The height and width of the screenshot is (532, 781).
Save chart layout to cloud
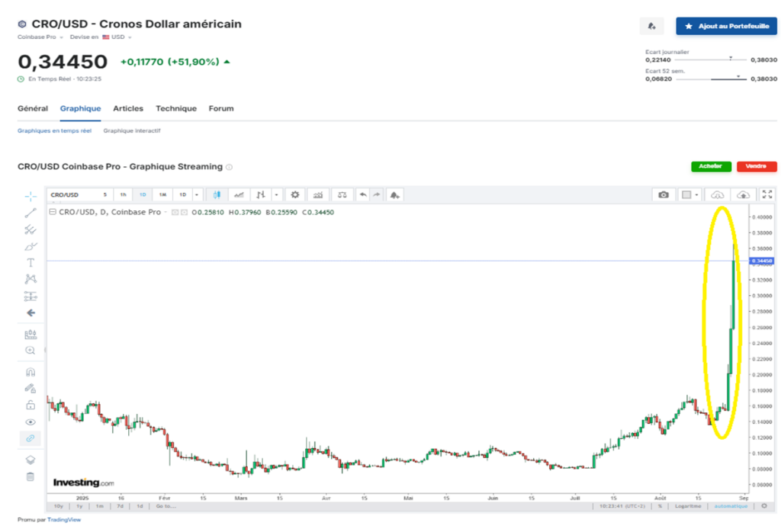(x=743, y=194)
